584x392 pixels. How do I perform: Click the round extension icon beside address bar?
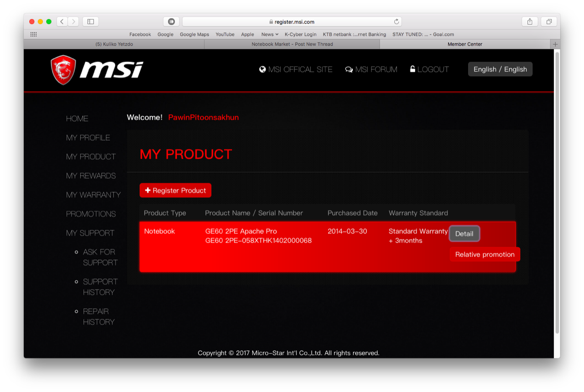171,21
